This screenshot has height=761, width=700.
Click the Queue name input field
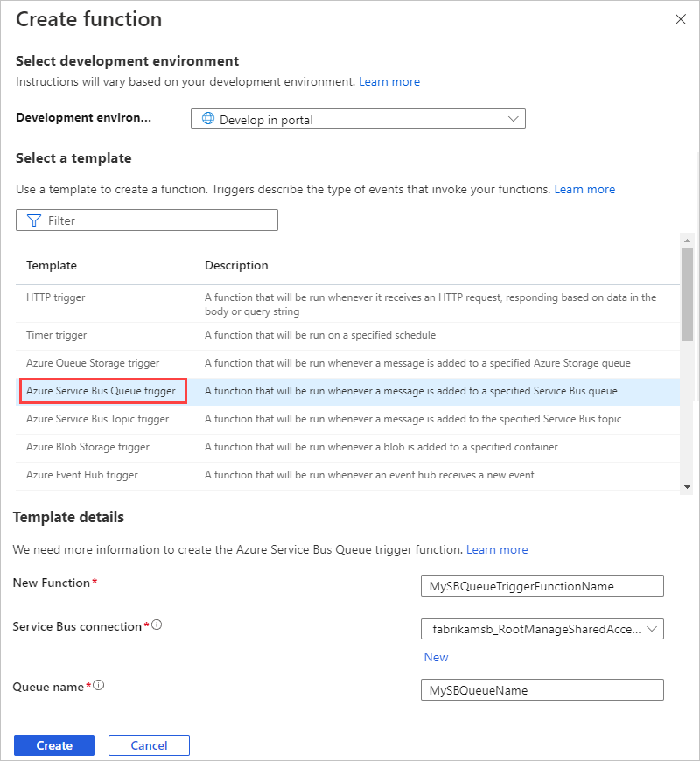click(x=542, y=690)
